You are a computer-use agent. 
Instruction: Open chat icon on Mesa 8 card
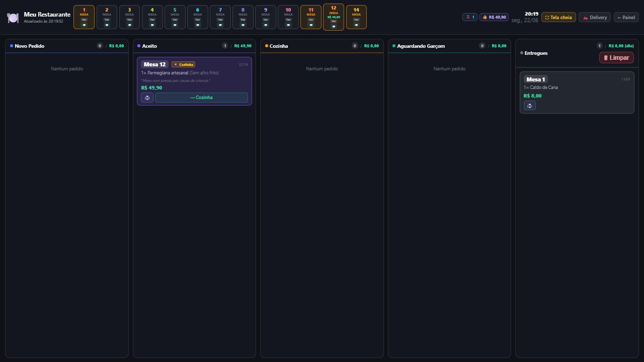click(243, 25)
